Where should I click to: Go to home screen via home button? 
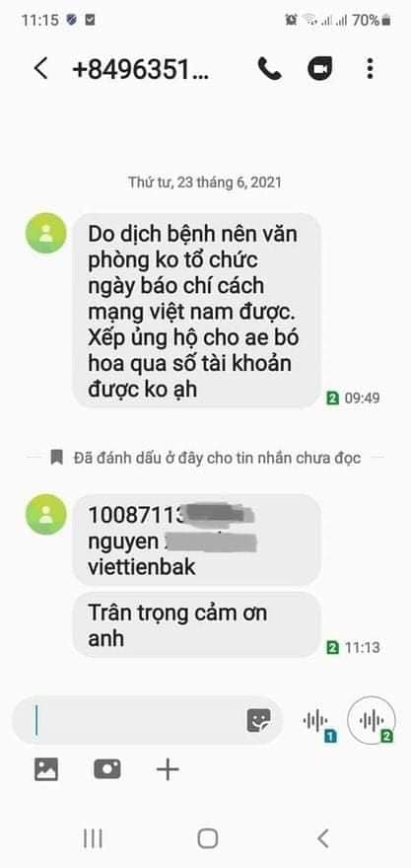click(207, 838)
